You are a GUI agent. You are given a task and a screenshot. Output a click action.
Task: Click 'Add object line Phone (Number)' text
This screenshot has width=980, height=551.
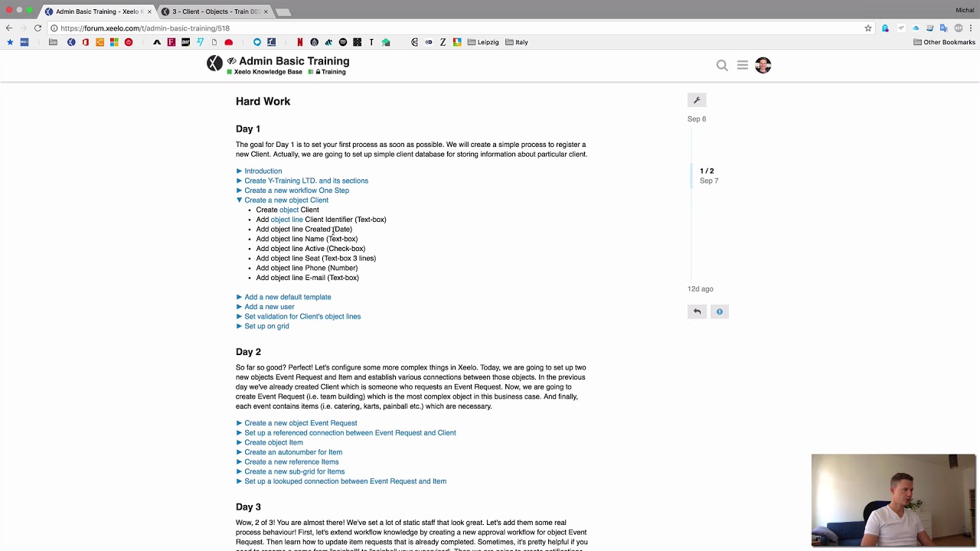tap(307, 268)
